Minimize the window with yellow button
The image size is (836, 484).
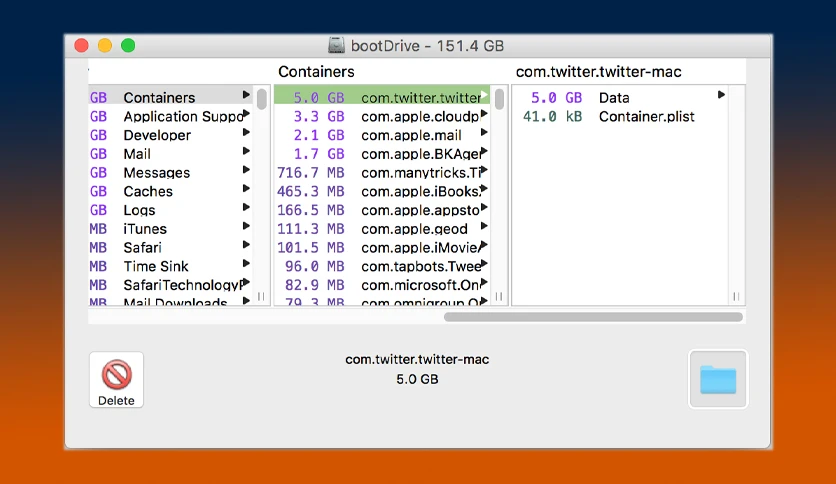104,45
